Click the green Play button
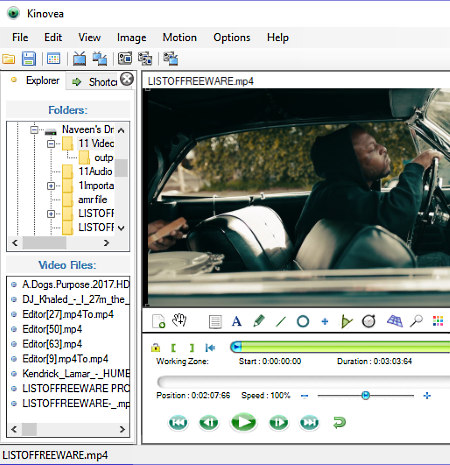Screen dimensions: 450x465 pos(243,422)
